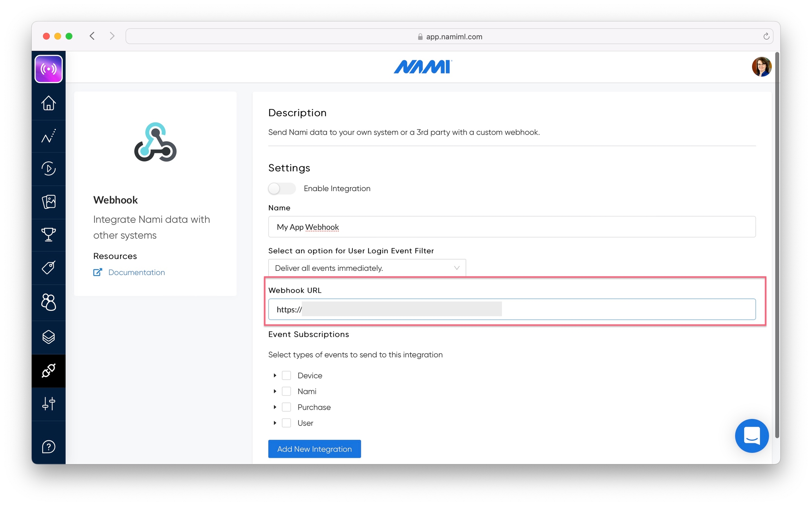Expand the Purchase event tree arrow

click(275, 407)
